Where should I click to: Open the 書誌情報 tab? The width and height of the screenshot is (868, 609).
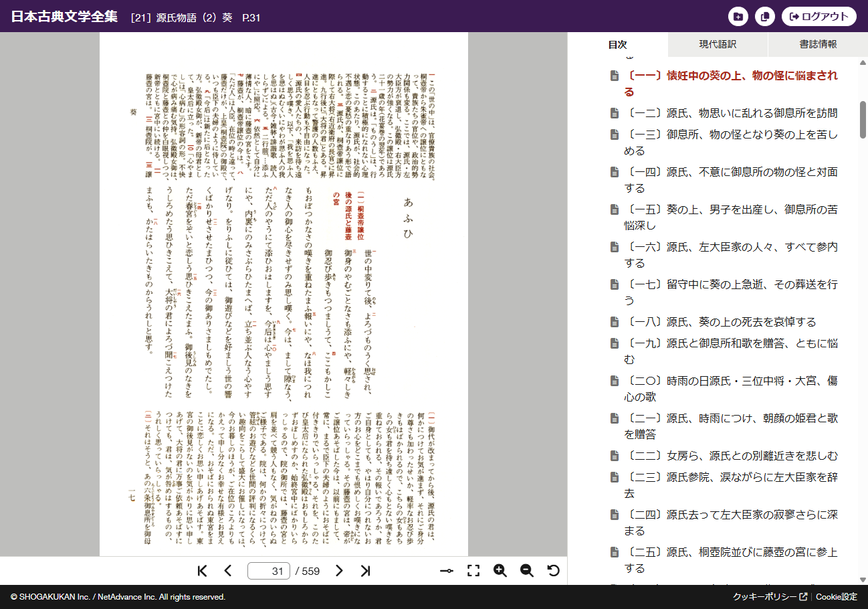click(817, 44)
